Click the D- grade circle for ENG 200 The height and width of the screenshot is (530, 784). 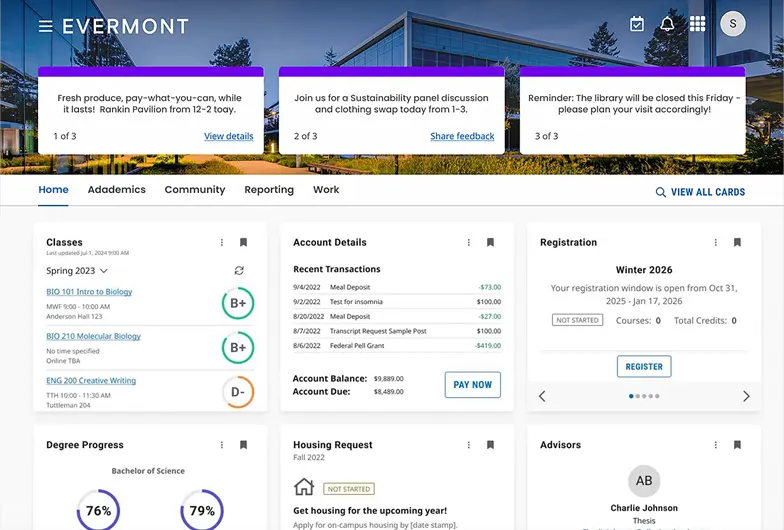click(238, 392)
